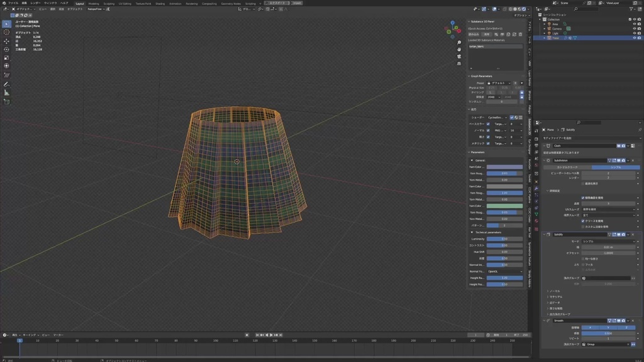The height and width of the screenshot is (362, 644).
Task: Click the Solidify 幅 thickness field
Action: pos(608,247)
